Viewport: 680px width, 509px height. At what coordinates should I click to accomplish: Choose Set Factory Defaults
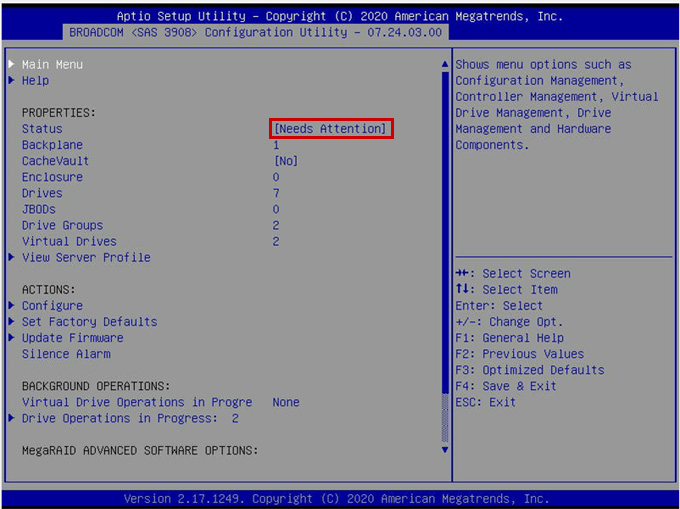[89, 322]
